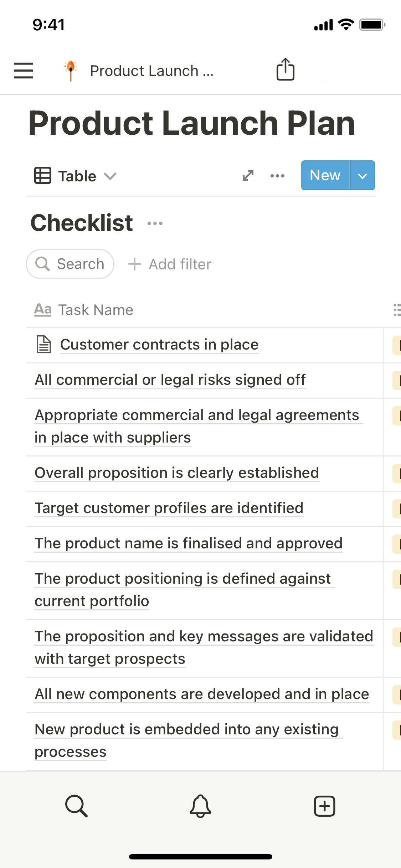Open options dots beside Checklist heading

pos(155,223)
